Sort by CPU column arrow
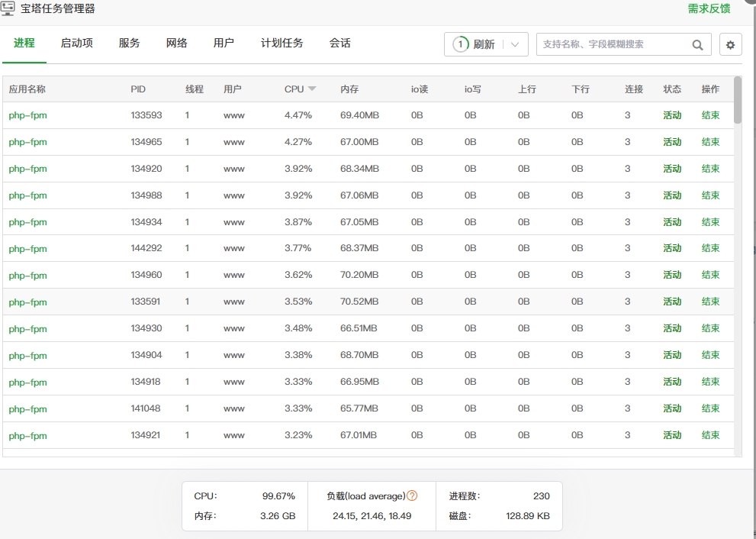This screenshot has width=756, height=539. click(312, 89)
